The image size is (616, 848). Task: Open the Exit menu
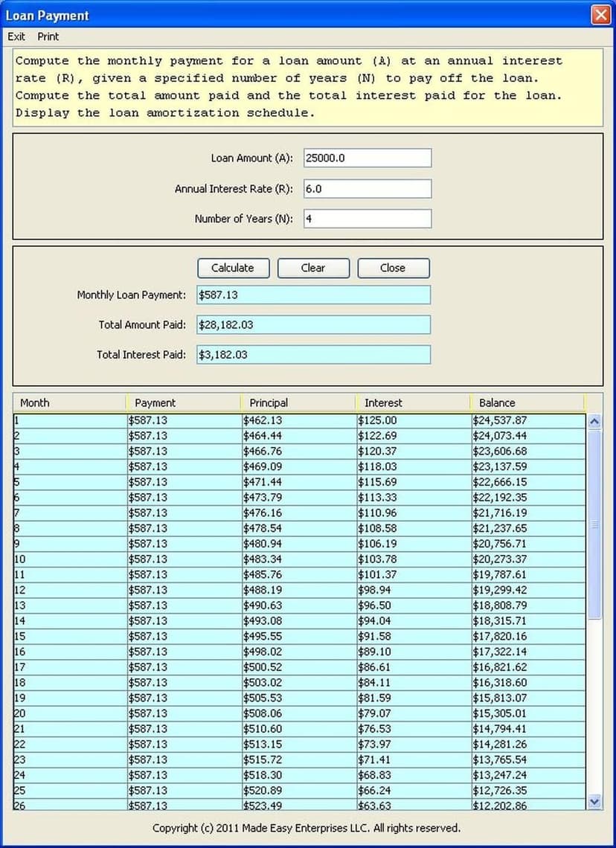click(16, 36)
